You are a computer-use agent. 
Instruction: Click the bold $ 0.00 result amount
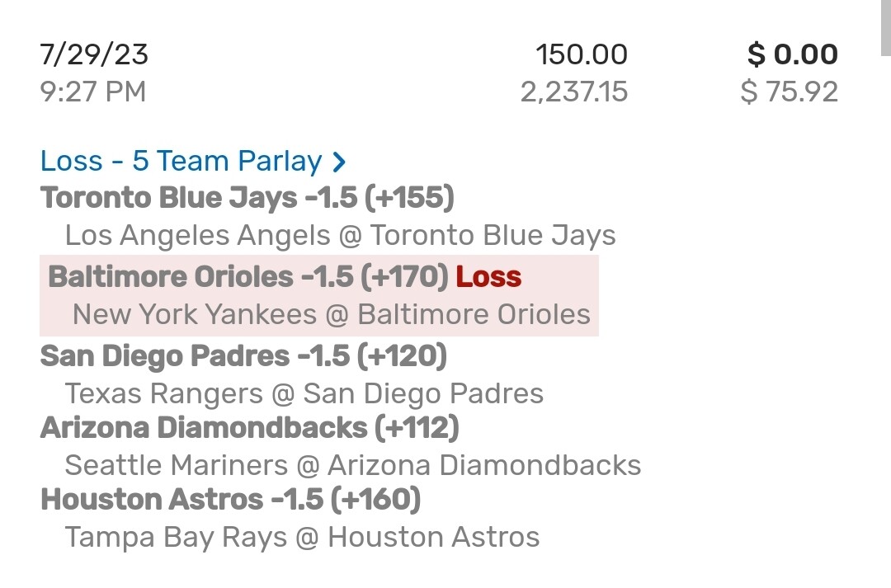(792, 54)
